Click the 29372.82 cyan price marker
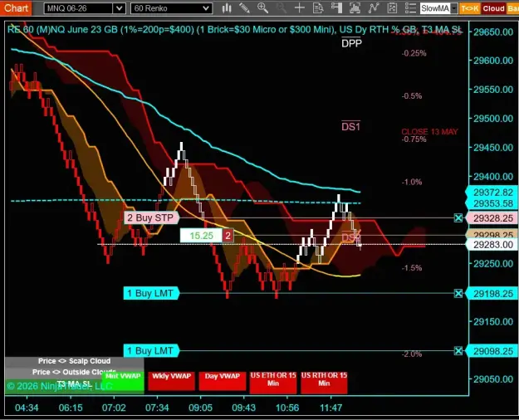 click(492, 193)
